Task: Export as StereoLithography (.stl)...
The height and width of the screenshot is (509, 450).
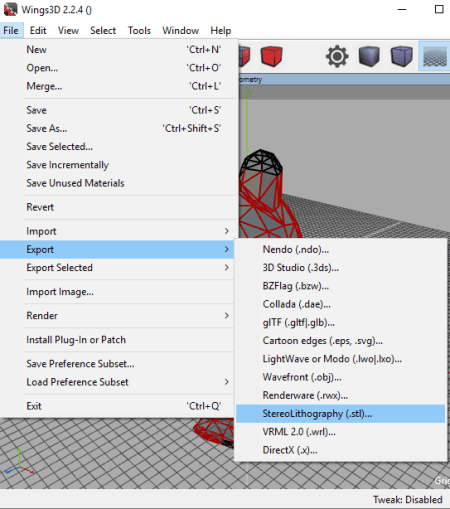Action: point(341,414)
